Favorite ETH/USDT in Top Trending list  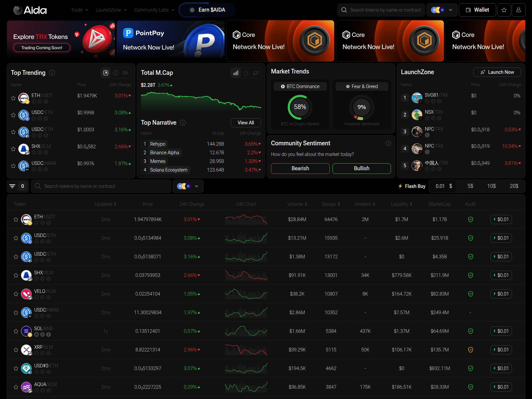pyautogui.click(x=13, y=98)
